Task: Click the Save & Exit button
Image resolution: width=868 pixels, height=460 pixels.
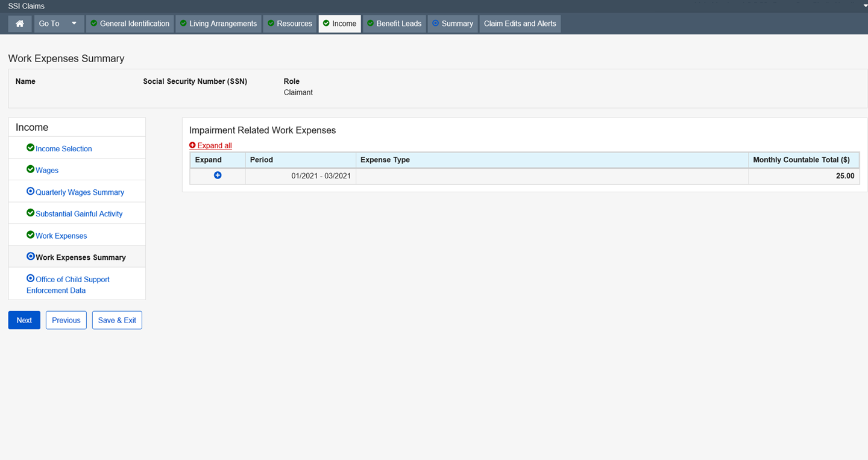Action: click(x=117, y=320)
